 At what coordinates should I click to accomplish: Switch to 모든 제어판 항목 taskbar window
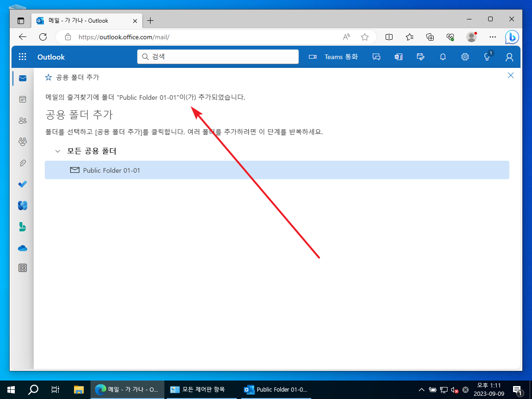[x=202, y=389]
